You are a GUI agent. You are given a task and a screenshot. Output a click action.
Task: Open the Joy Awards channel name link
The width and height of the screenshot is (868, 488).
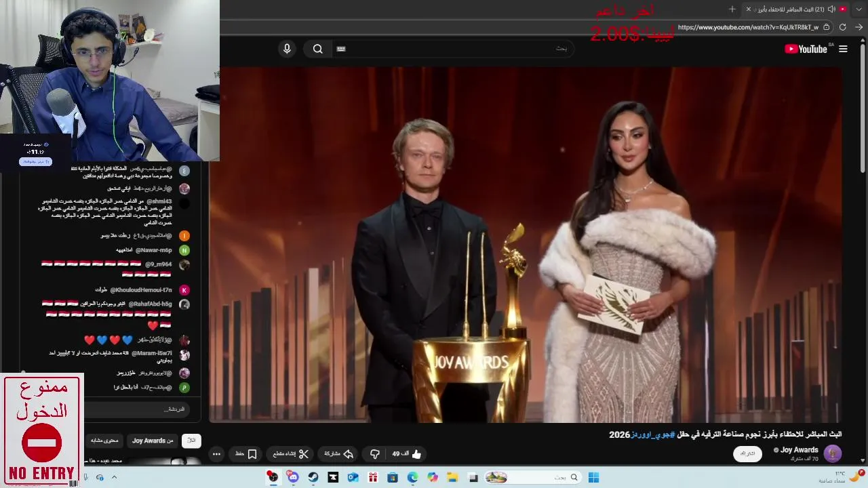[x=799, y=450]
